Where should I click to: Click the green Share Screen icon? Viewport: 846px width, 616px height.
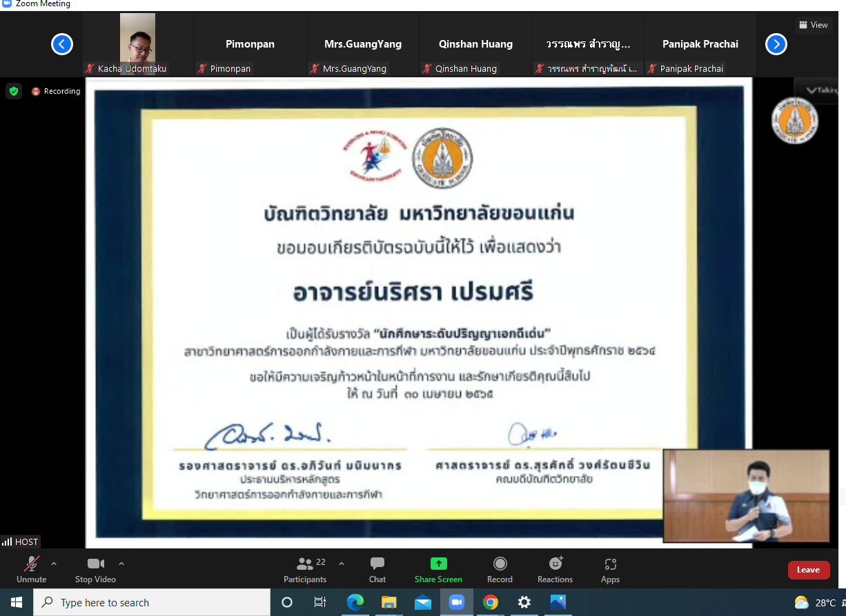[438, 564]
